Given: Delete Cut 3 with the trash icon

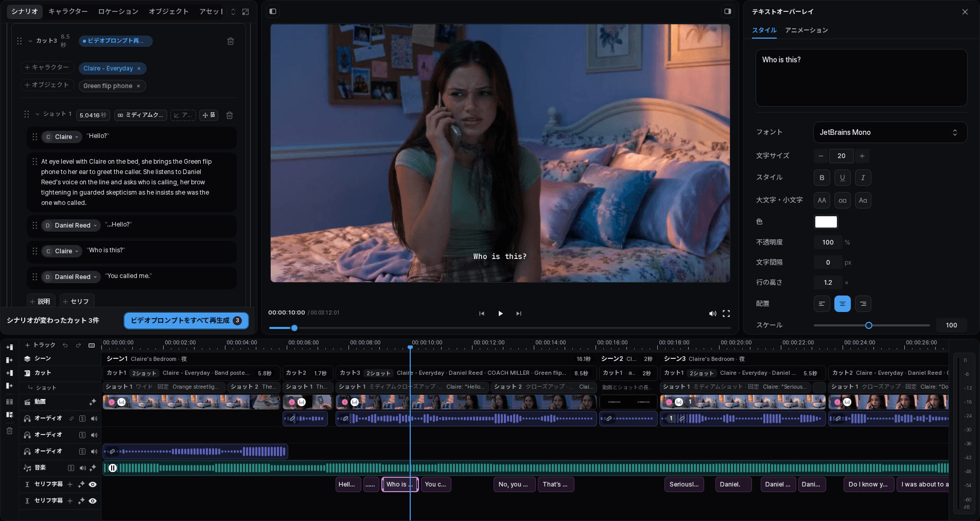Looking at the screenshot, I should pos(231,41).
